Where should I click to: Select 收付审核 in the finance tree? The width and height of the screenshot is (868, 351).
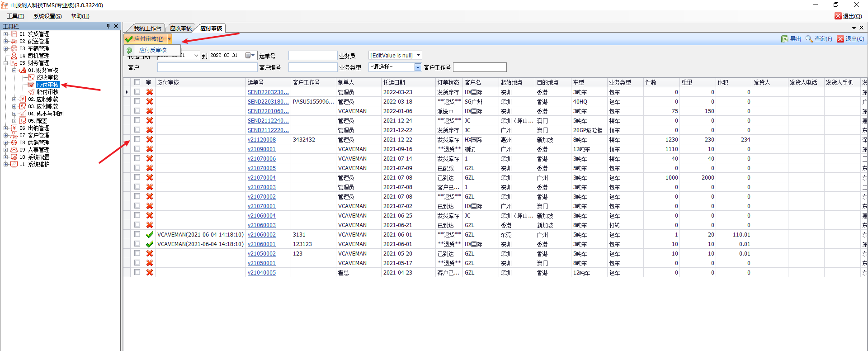click(47, 92)
